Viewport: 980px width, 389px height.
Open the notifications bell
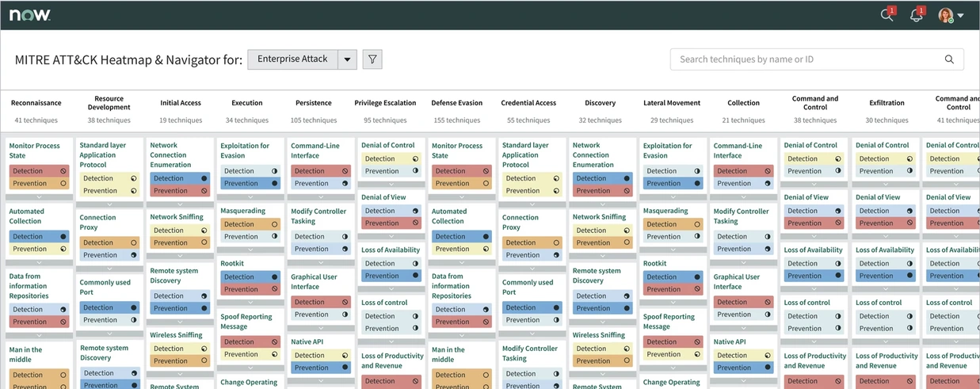pyautogui.click(x=916, y=15)
